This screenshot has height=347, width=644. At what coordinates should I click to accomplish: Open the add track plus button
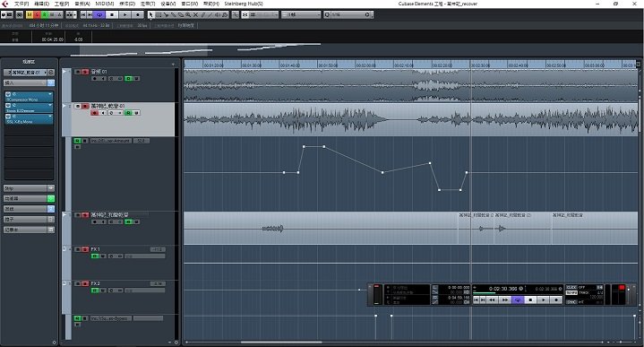pyautogui.click(x=173, y=65)
